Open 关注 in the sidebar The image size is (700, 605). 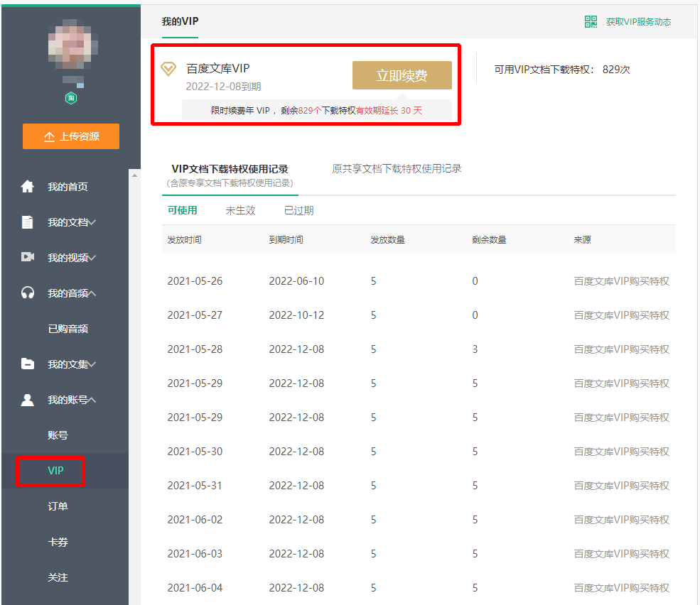tap(58, 577)
